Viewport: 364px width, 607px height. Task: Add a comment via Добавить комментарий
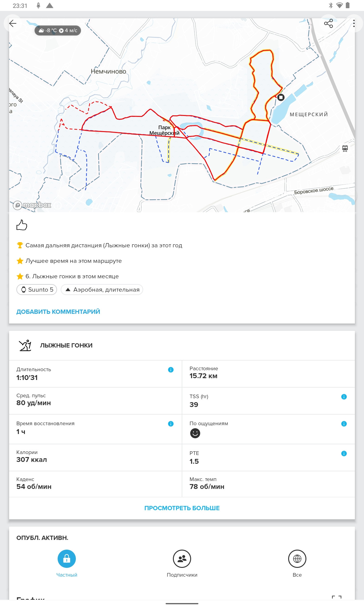pos(58,312)
